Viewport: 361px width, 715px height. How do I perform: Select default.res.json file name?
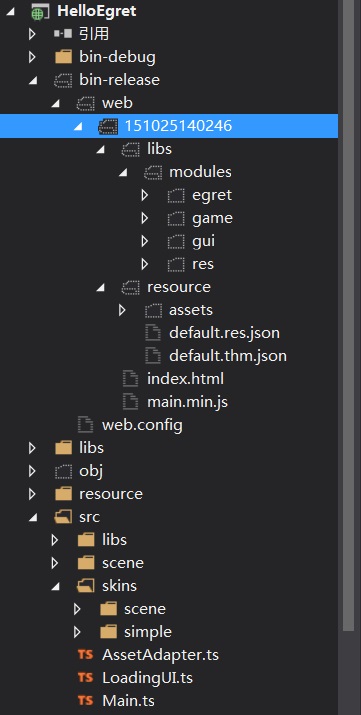tap(224, 333)
